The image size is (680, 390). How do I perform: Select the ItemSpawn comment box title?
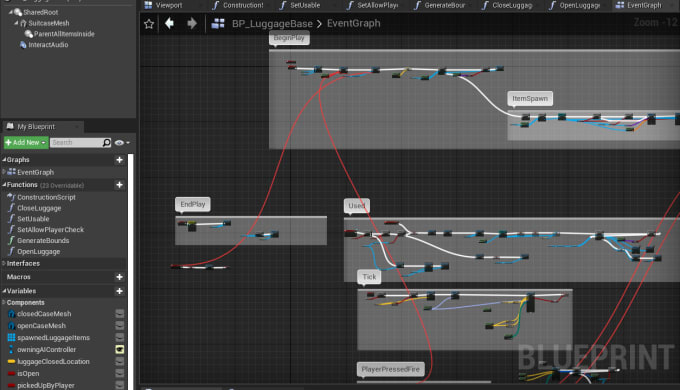pos(530,98)
